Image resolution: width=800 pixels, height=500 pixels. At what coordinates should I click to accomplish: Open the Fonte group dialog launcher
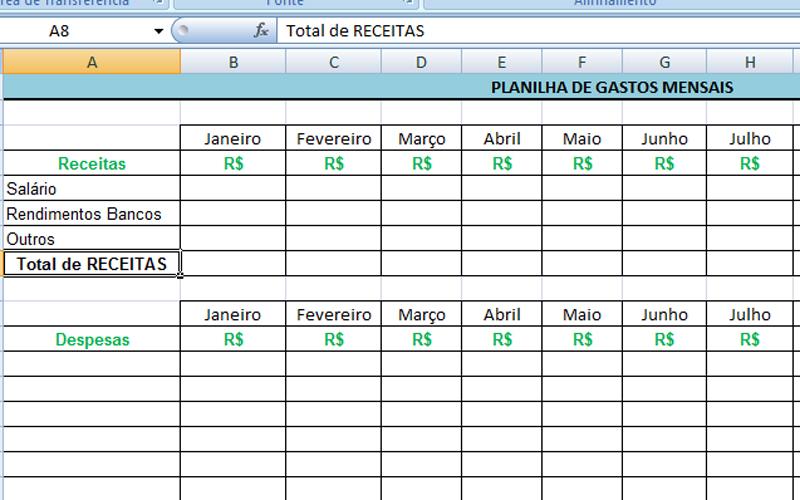410,3
